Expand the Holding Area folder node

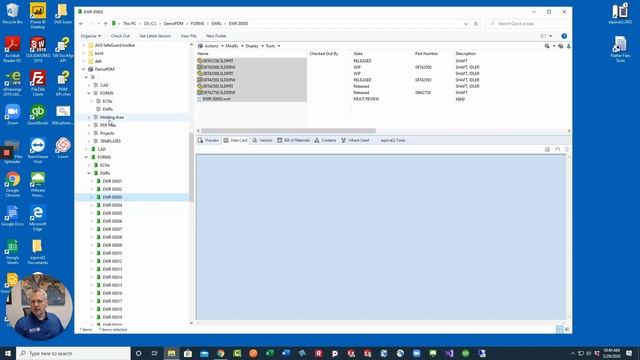[89, 117]
